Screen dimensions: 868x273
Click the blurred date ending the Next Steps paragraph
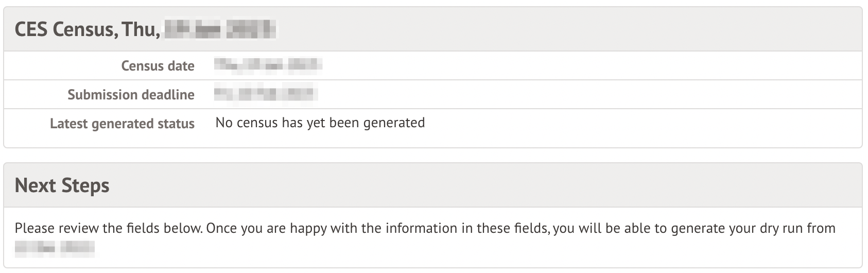tap(55, 250)
